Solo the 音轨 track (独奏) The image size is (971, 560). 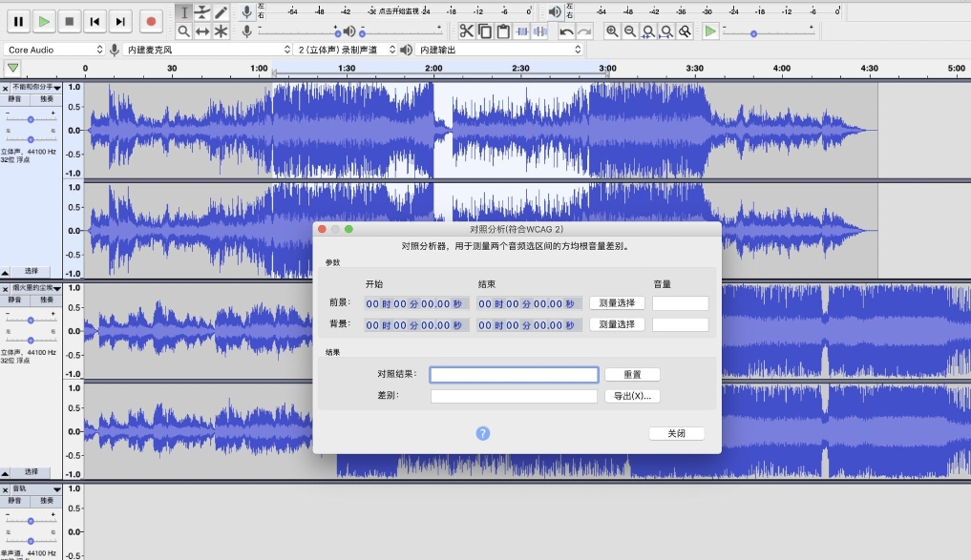47,500
